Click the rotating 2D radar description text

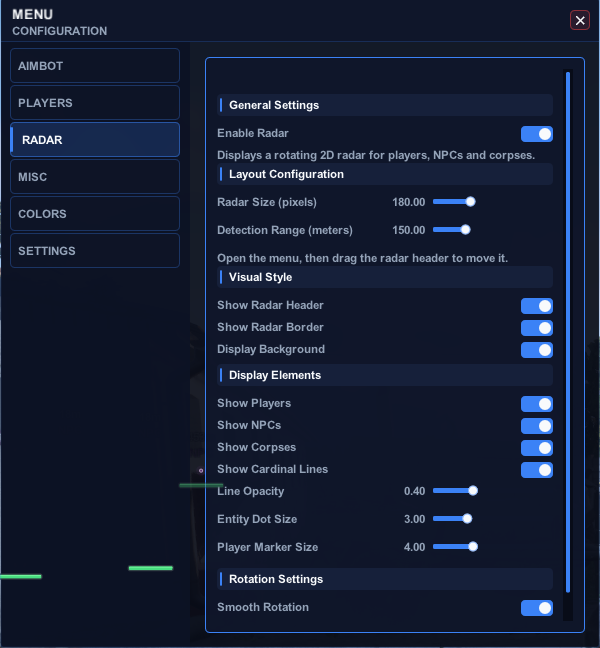[376, 155]
